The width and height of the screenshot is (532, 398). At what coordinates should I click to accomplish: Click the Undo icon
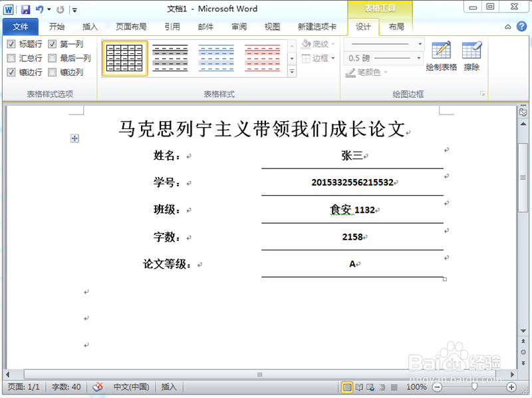pos(39,9)
